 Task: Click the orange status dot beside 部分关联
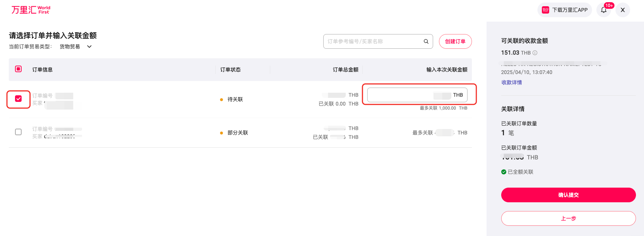click(221, 133)
